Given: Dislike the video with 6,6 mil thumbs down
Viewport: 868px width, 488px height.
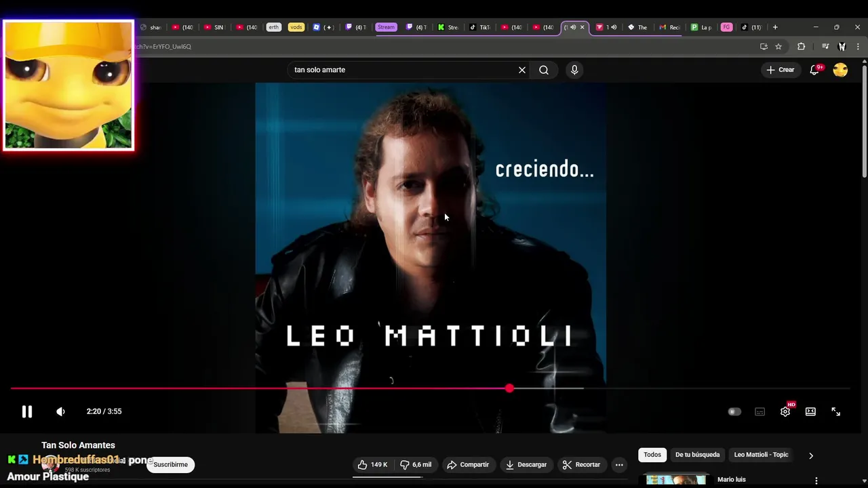Looking at the screenshot, I should point(416,464).
